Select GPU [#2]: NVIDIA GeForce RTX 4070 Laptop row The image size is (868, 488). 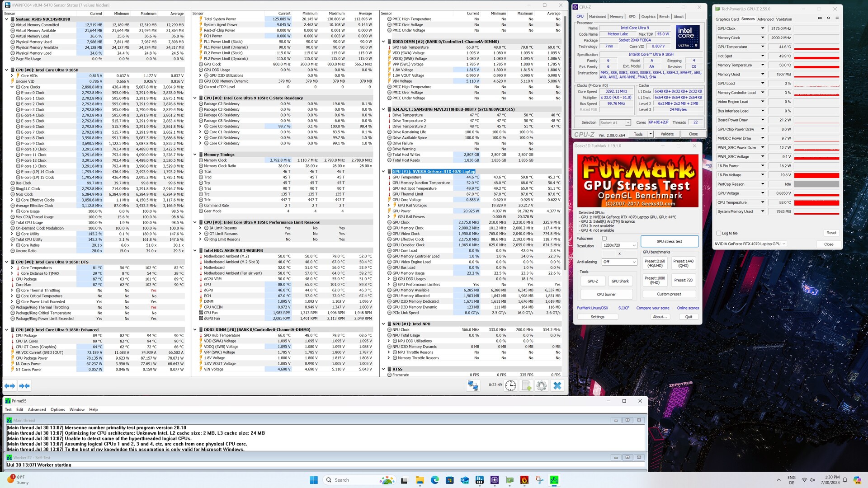(x=434, y=171)
